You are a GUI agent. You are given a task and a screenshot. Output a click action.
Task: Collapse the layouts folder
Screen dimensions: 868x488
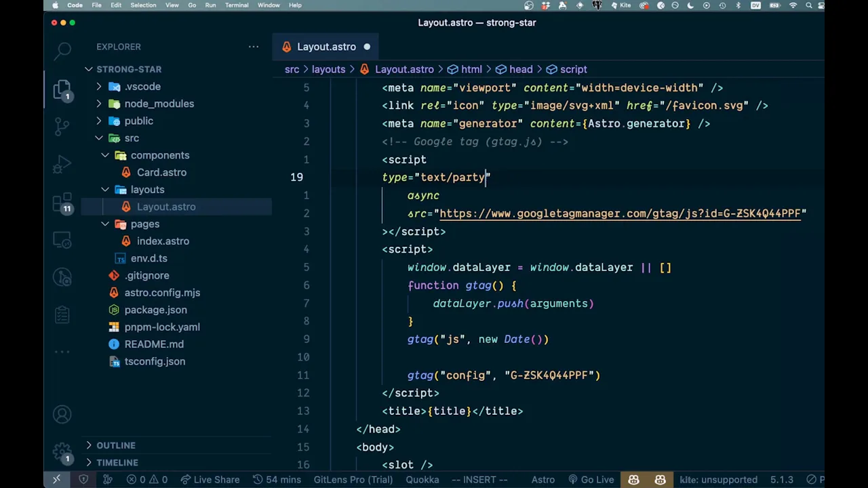coord(147,190)
